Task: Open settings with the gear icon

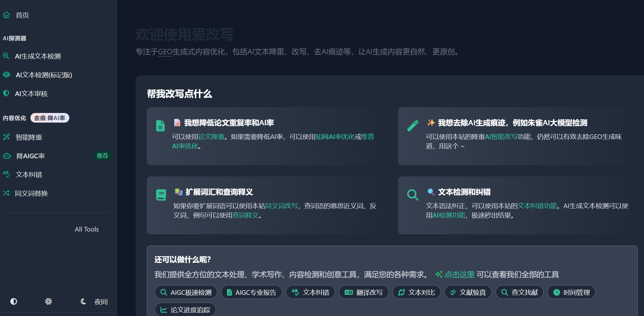Action: click(x=48, y=301)
